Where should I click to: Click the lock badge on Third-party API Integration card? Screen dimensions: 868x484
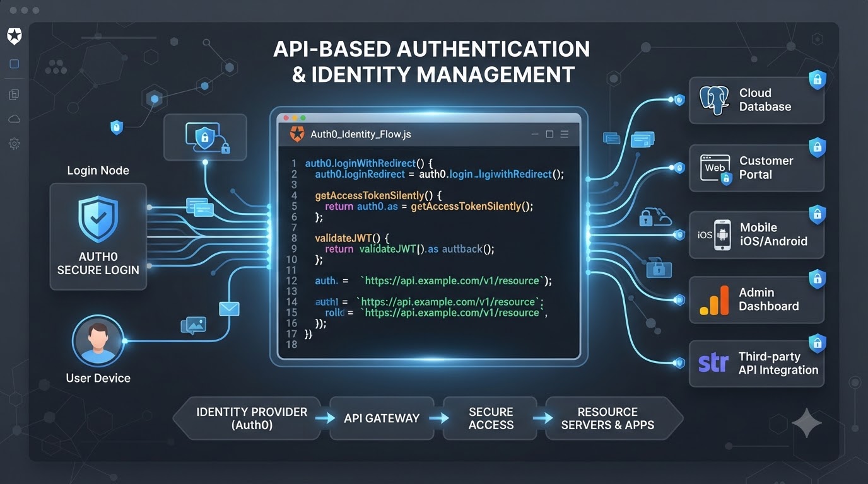tap(818, 343)
